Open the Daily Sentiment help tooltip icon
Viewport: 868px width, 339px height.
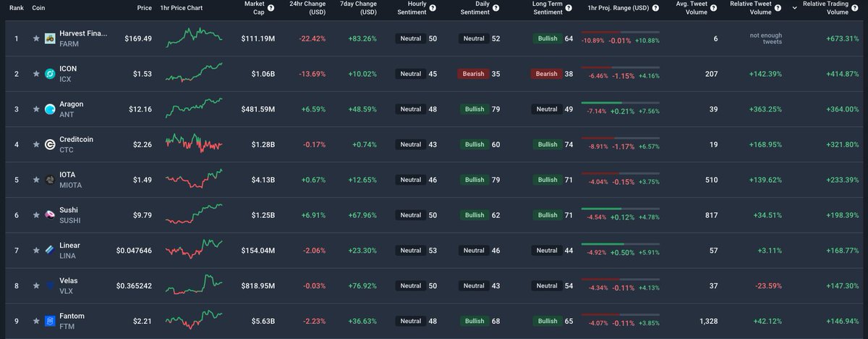click(x=495, y=9)
